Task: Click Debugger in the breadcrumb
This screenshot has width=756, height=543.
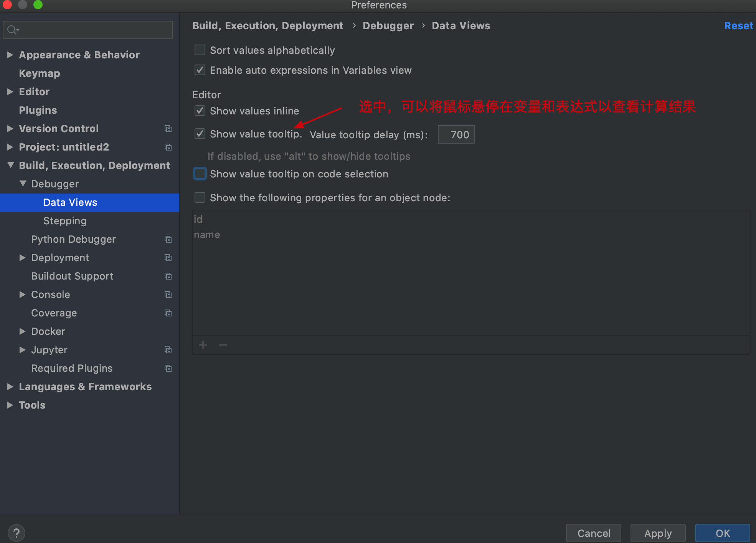Action: point(388,26)
